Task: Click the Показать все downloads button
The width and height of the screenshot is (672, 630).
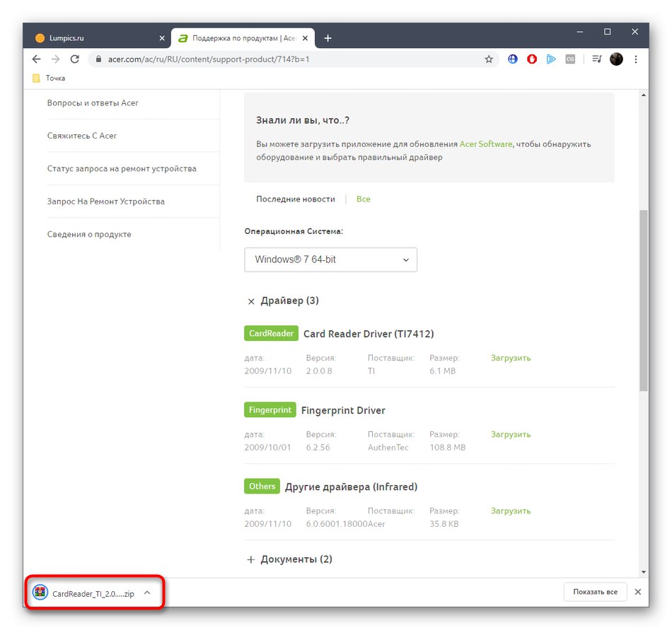Action: pos(596,592)
